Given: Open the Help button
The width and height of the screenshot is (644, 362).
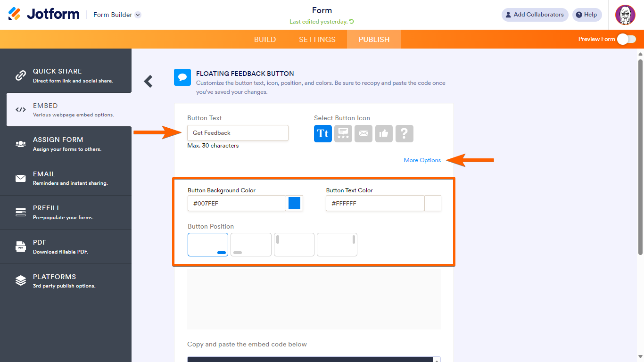Looking at the screenshot, I should point(587,15).
